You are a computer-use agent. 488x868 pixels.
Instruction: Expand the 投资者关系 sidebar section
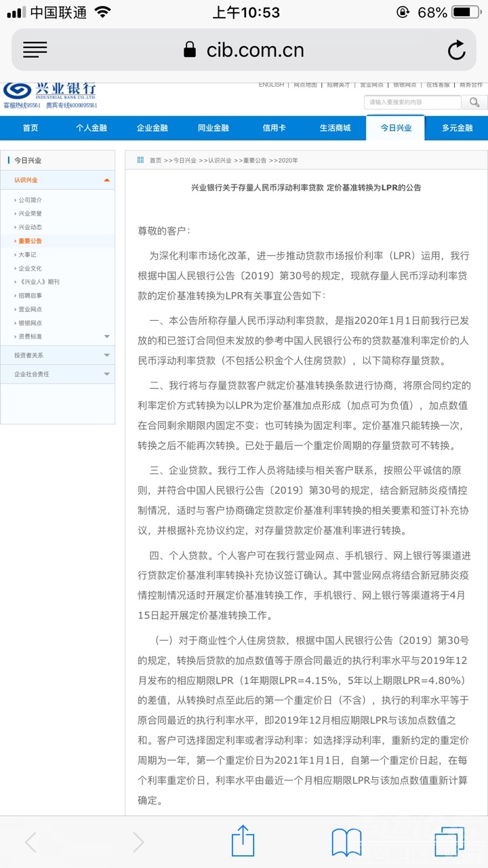pos(106,355)
